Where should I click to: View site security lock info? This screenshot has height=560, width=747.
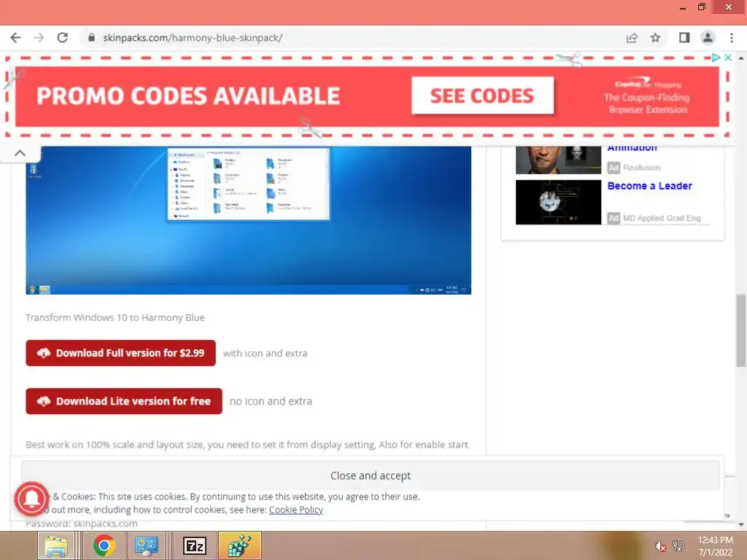click(x=91, y=38)
